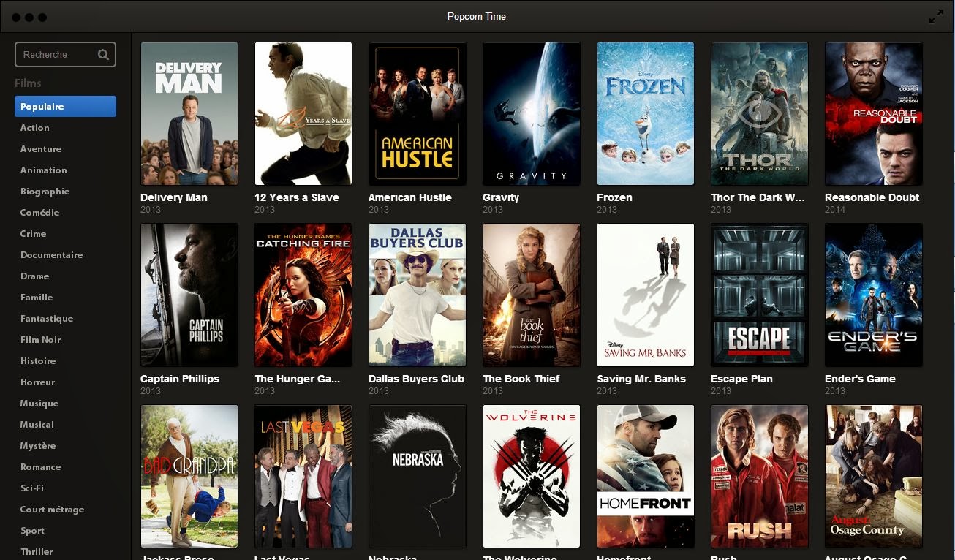Choose the Drame genre
The image size is (955, 560).
35,276
